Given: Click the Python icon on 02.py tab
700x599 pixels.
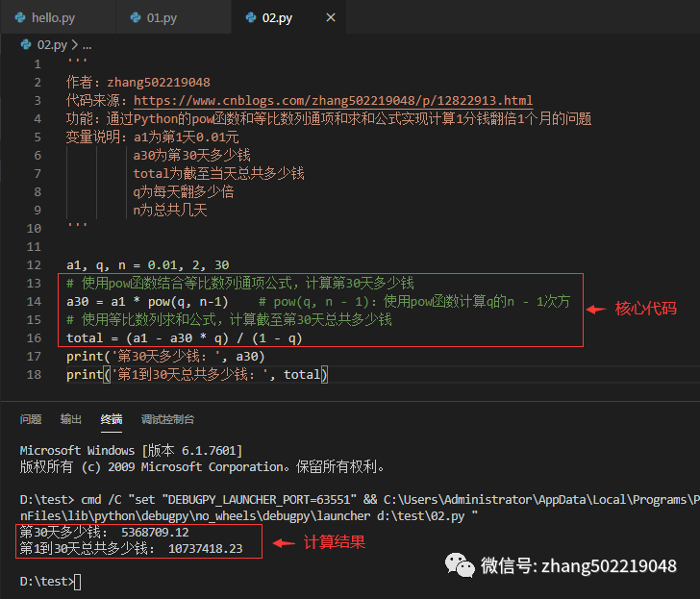Looking at the screenshot, I should 251,18.
